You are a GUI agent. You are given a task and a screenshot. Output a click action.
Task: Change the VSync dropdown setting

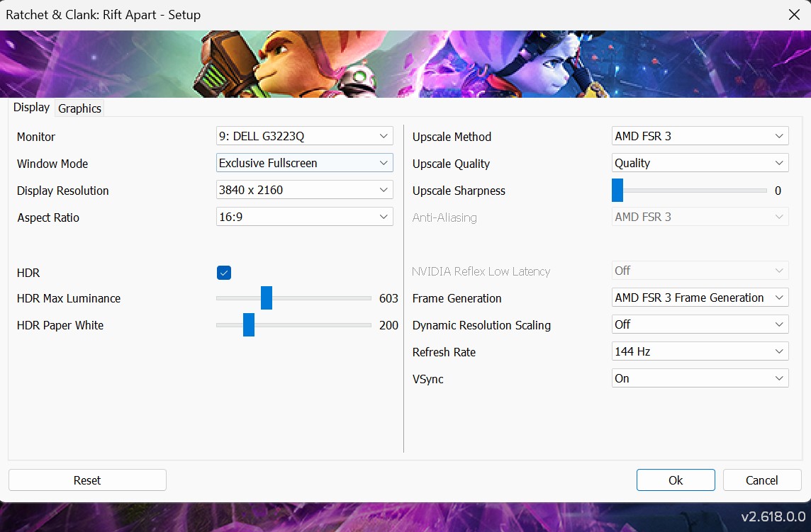click(700, 378)
